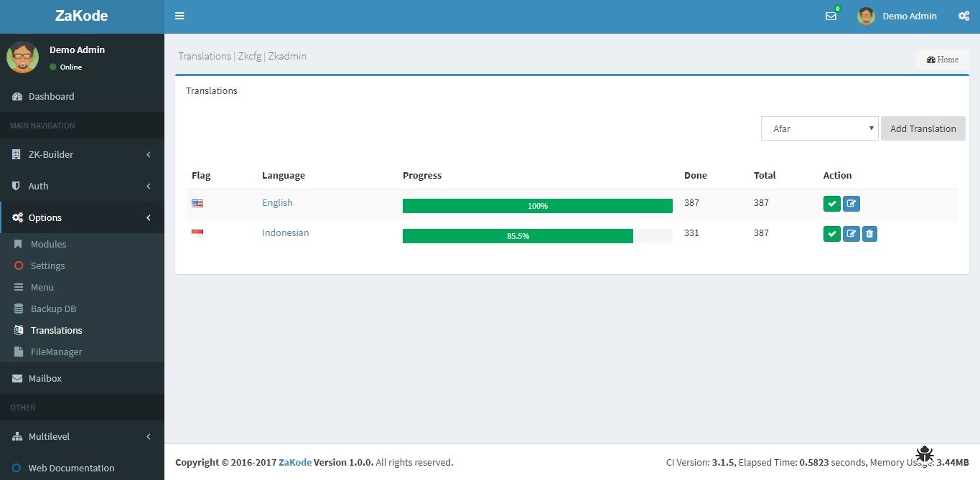
Task: Click the Modules bookmark icon
Action: click(x=19, y=244)
